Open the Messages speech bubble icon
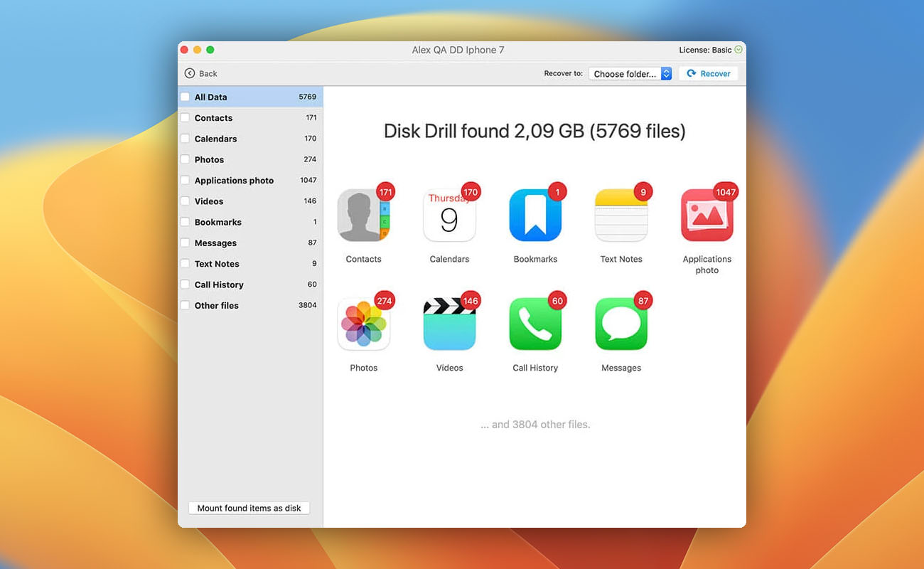The height and width of the screenshot is (569, 924). click(x=621, y=324)
